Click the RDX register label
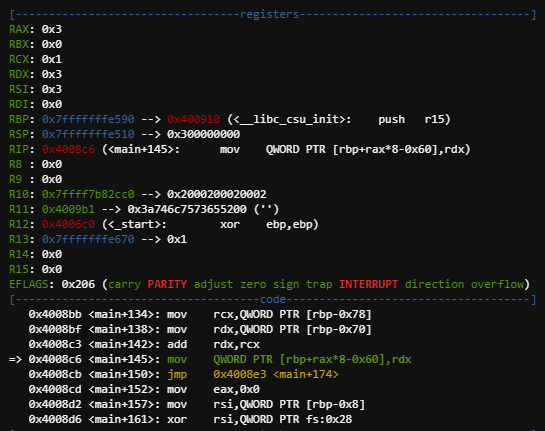The image size is (545, 431). (x=19, y=74)
